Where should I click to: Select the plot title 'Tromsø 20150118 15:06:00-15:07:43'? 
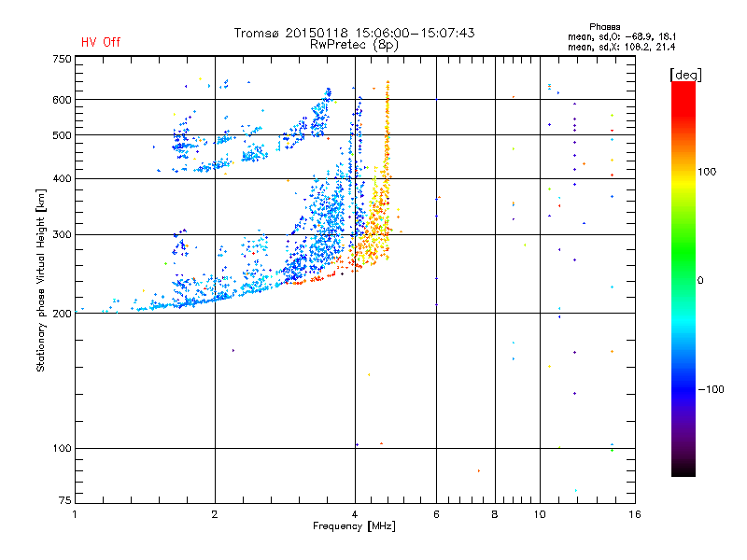[x=354, y=33]
